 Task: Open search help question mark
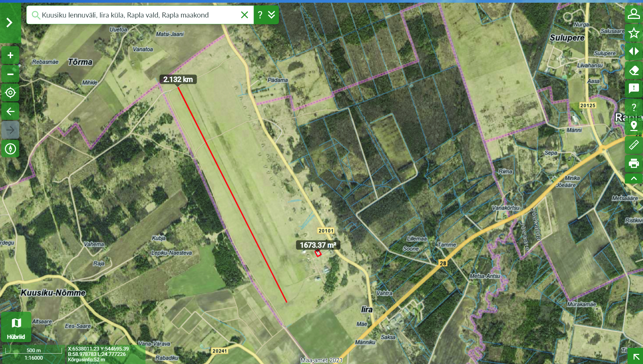260,15
